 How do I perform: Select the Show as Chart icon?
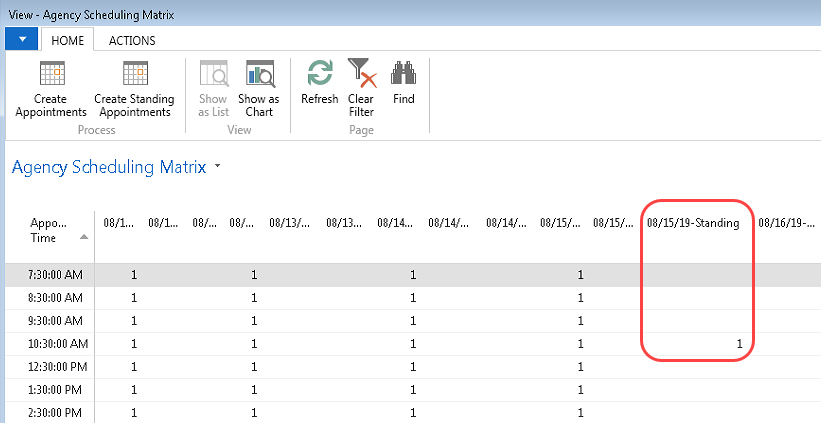point(259,75)
